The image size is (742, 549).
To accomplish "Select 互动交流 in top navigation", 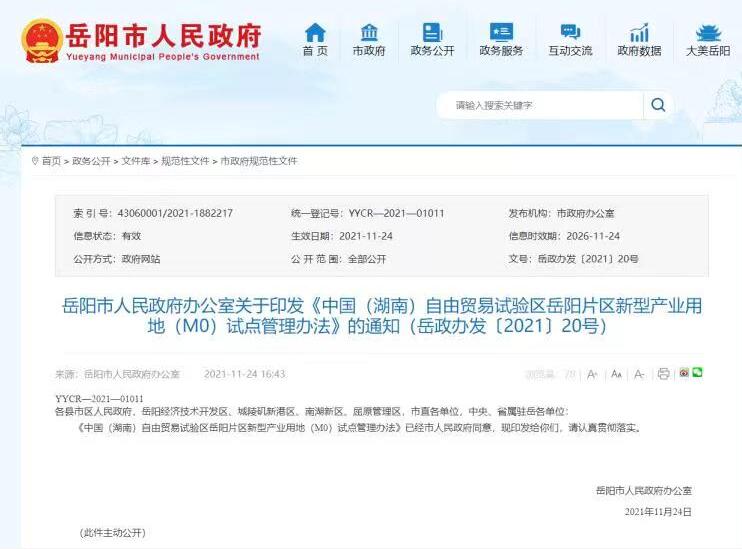I will coord(570,40).
